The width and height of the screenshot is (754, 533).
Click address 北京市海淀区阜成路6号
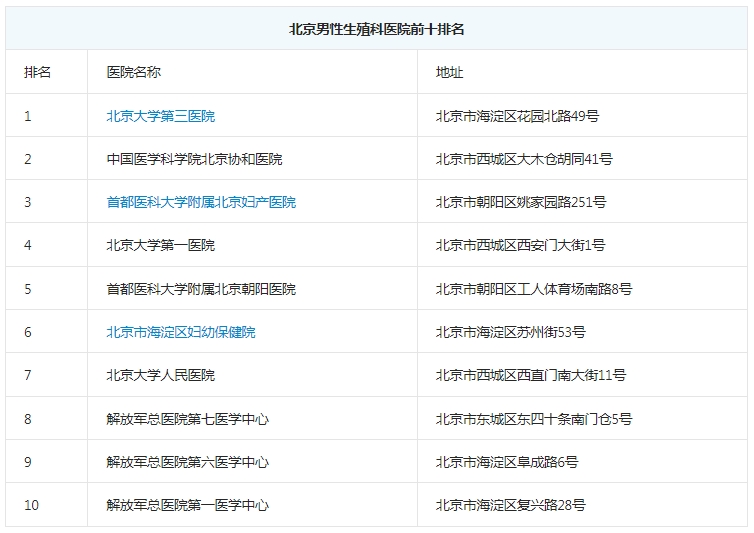coord(507,462)
